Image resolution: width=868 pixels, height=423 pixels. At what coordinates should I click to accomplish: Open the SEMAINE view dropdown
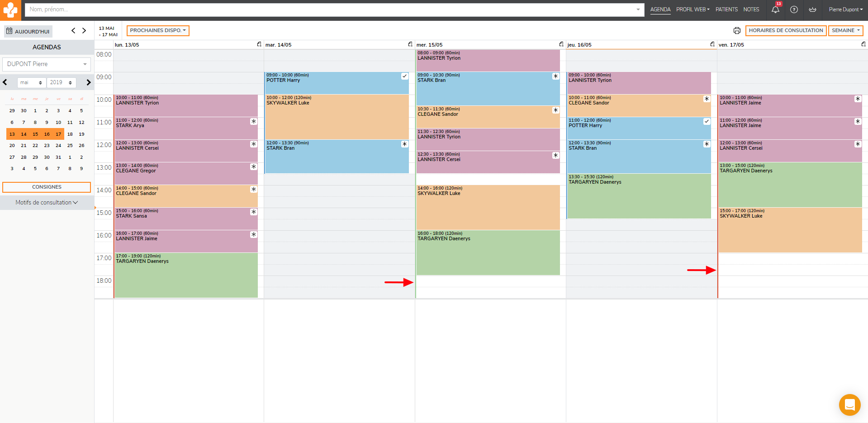pos(845,31)
